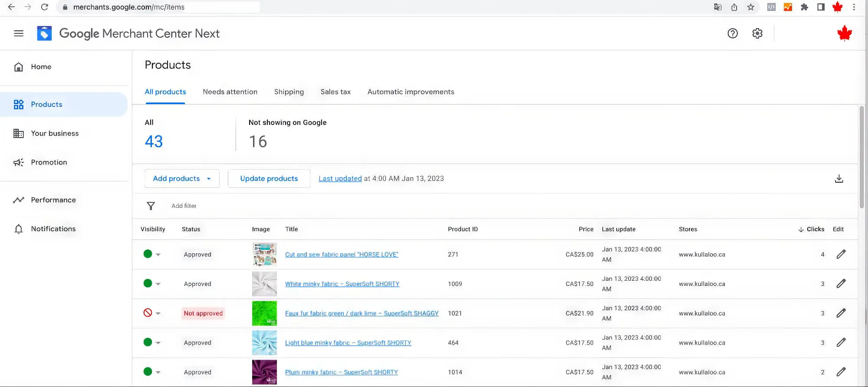
Task: Click the help question mark icon
Action: (x=733, y=33)
